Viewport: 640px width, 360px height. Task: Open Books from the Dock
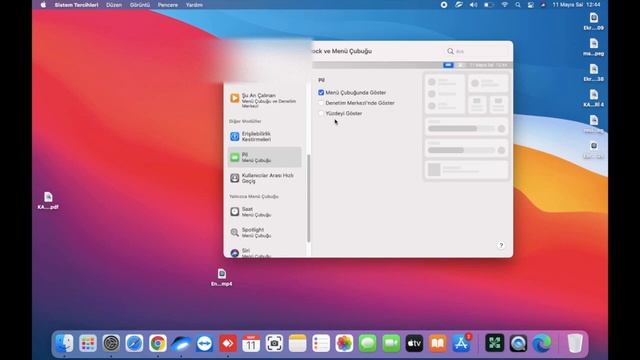tap(438, 343)
